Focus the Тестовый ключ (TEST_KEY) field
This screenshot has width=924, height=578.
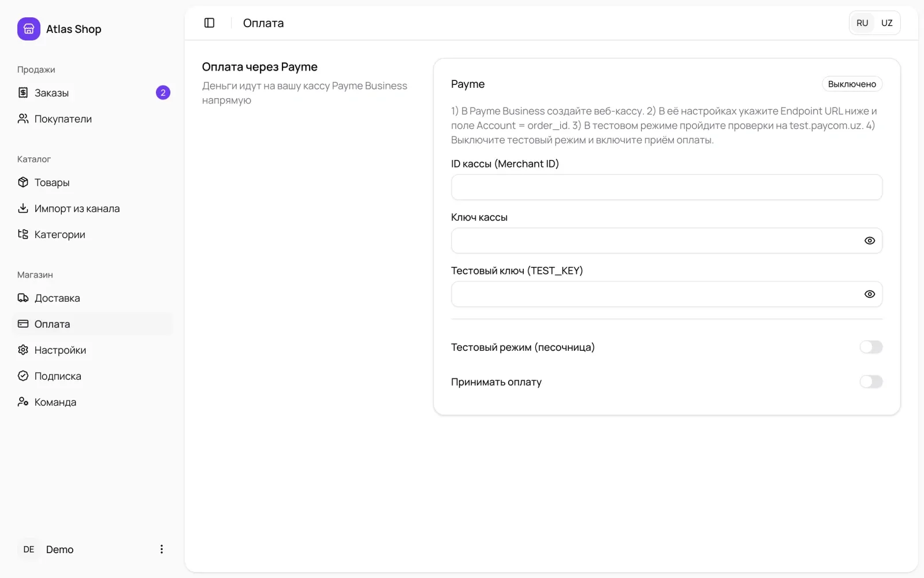666,294
